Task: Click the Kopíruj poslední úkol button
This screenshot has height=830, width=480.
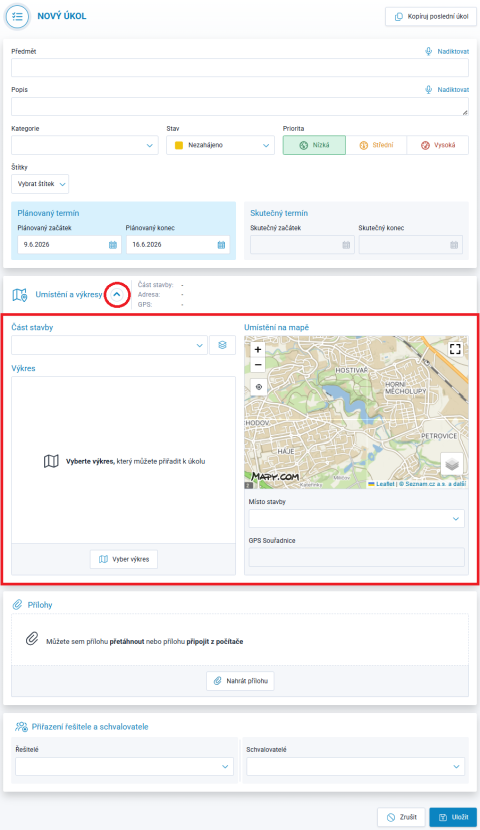Action: 431,16
